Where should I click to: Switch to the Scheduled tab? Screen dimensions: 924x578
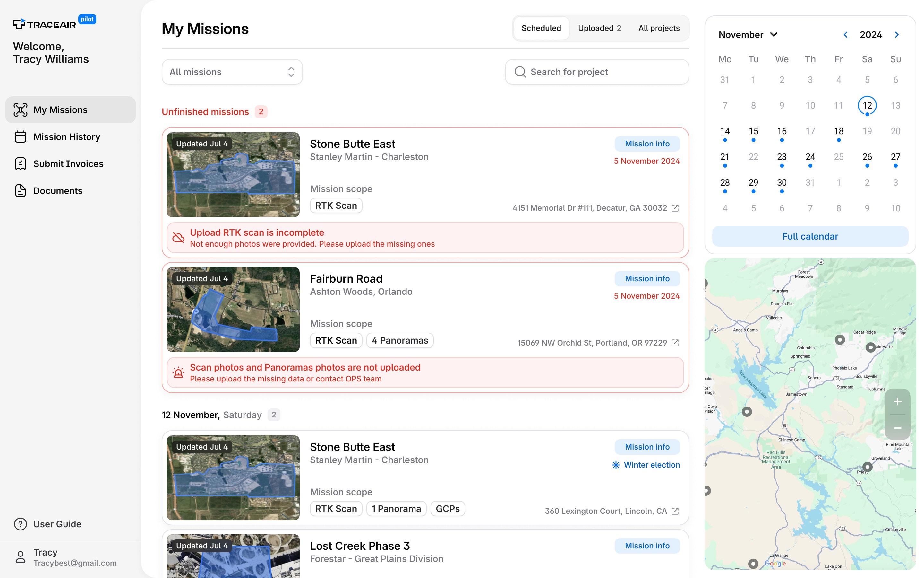[541, 28]
